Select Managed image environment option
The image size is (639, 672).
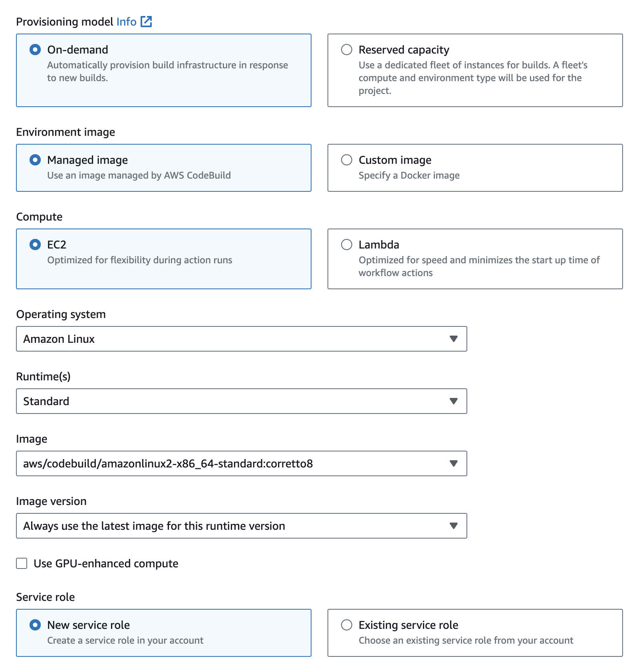(35, 160)
